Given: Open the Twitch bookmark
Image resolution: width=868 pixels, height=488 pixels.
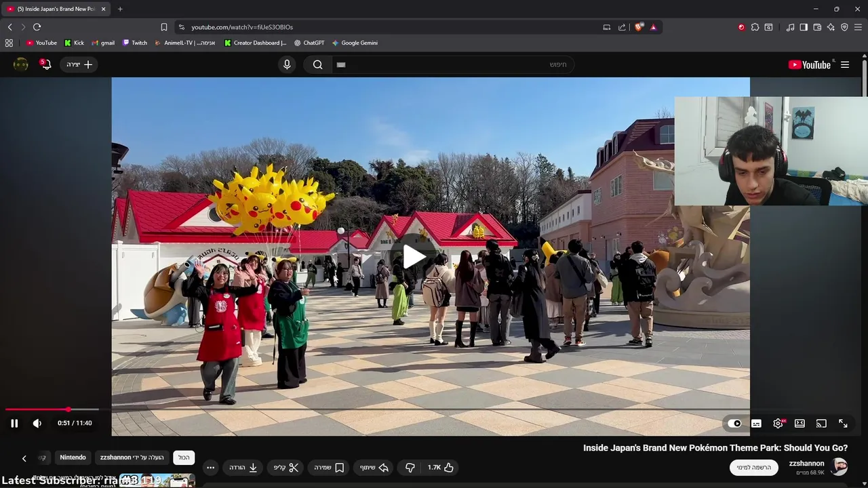Looking at the screenshot, I should [135, 43].
